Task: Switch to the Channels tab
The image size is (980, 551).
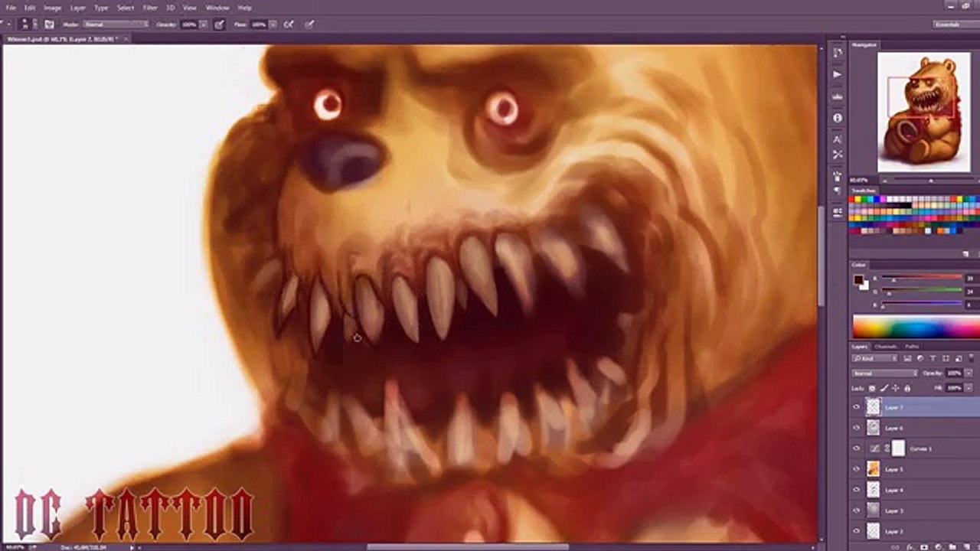Action: coord(886,347)
